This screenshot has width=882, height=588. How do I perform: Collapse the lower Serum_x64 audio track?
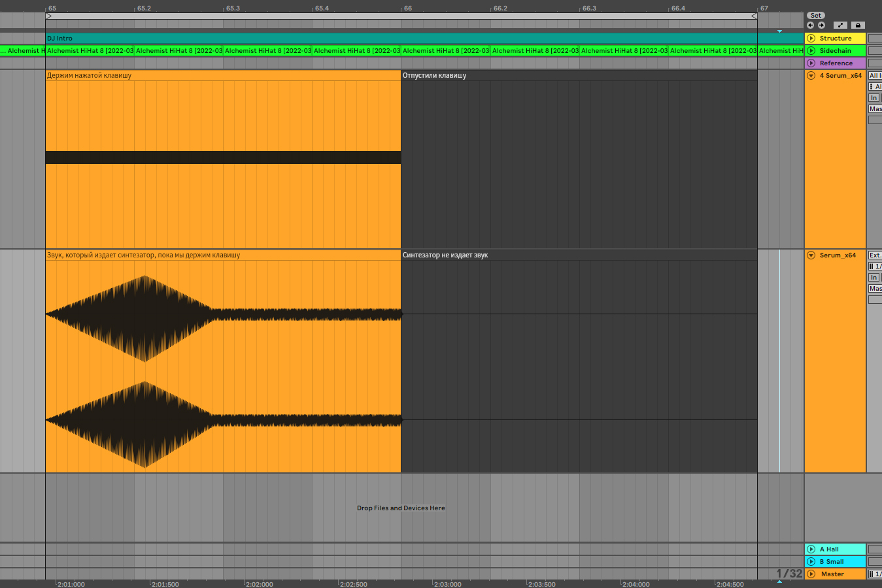[811, 255]
